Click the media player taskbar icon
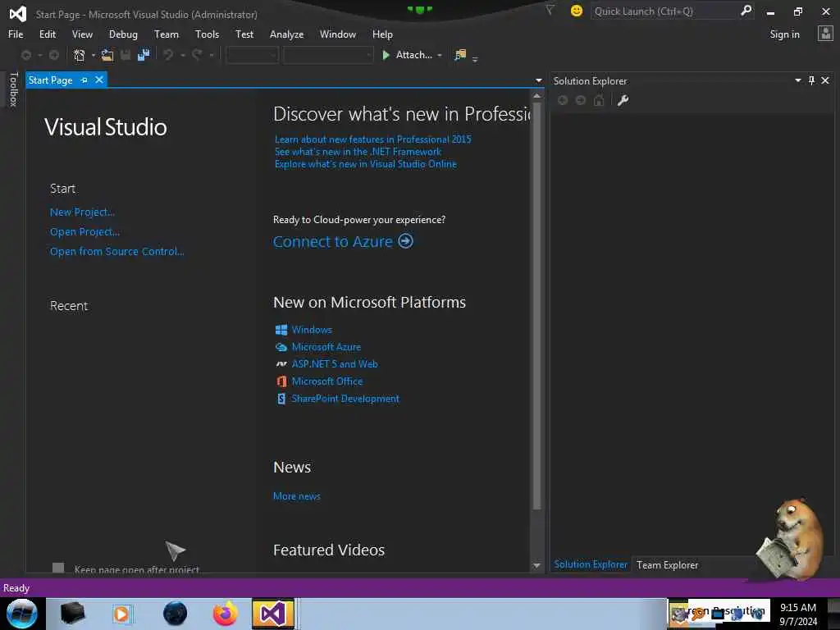 coord(121,614)
